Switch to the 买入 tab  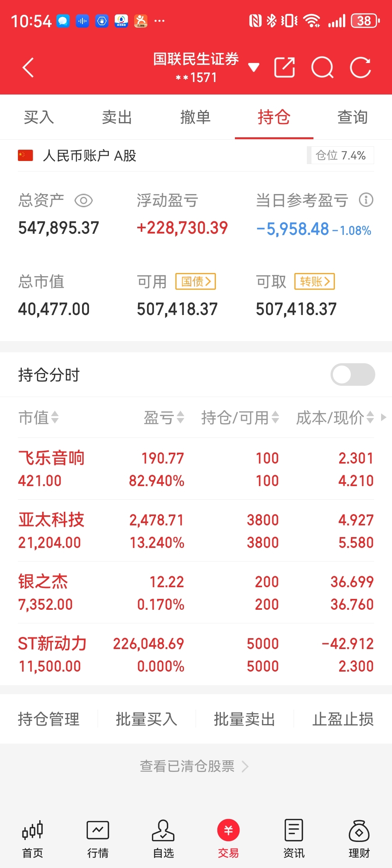click(39, 117)
